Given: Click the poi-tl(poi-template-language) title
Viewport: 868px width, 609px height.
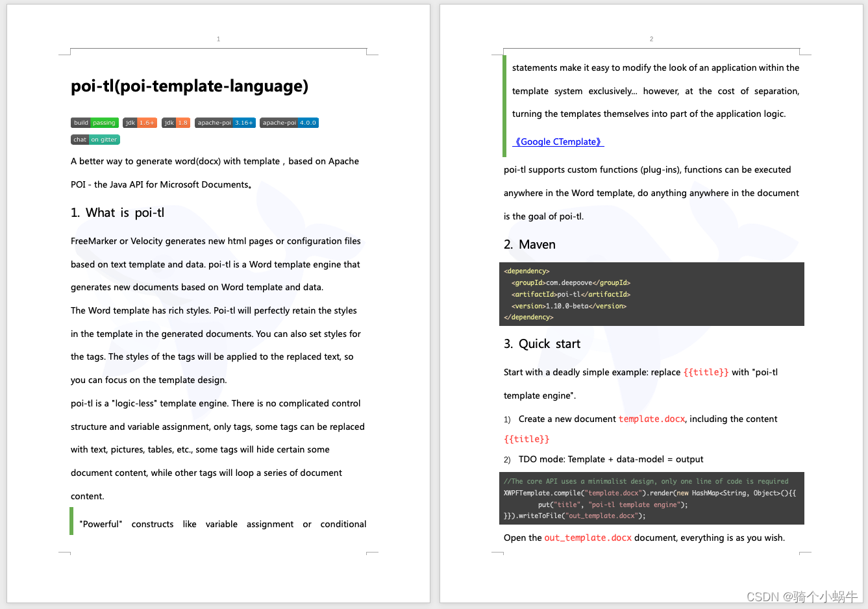Looking at the screenshot, I should (190, 86).
